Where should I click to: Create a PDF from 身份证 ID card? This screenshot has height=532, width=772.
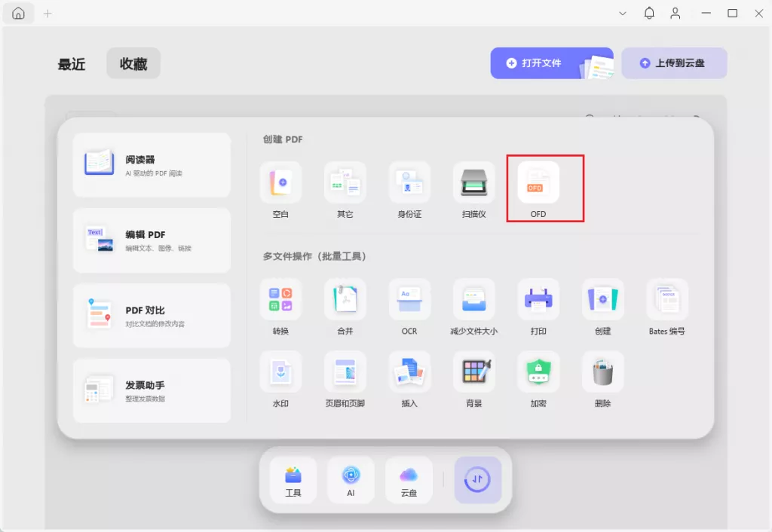pos(409,188)
